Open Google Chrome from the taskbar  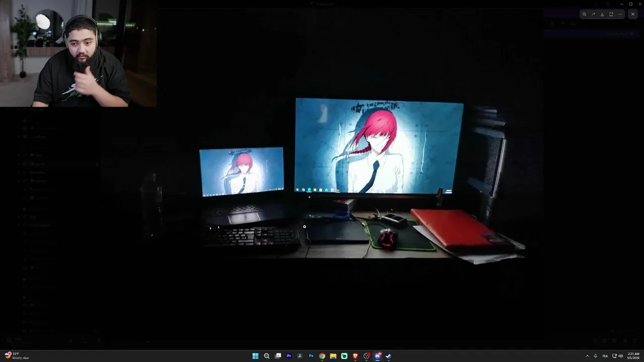click(322, 356)
